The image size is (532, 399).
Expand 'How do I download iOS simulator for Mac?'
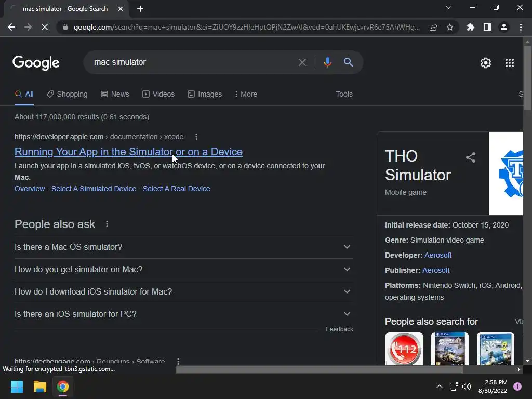[x=184, y=292]
